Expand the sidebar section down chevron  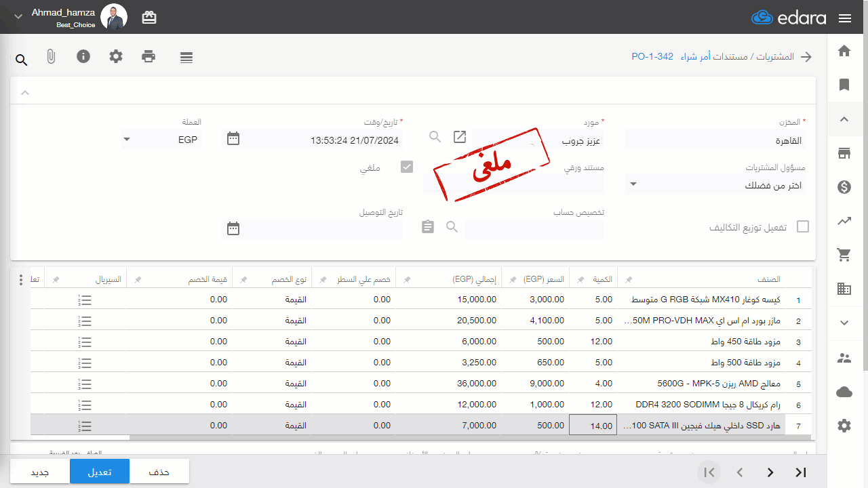pyautogui.click(x=844, y=323)
